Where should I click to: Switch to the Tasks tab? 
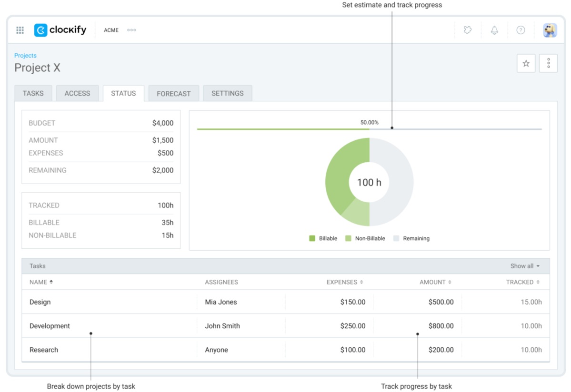[33, 93]
